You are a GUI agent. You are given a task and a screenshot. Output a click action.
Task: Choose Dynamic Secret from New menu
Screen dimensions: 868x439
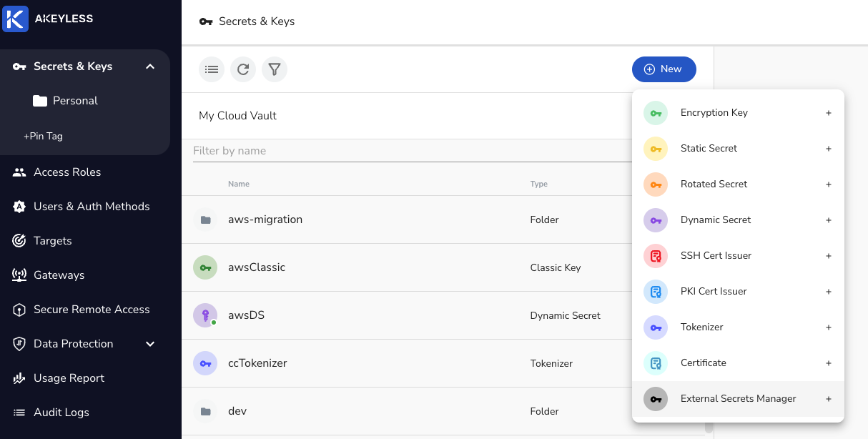738,220
